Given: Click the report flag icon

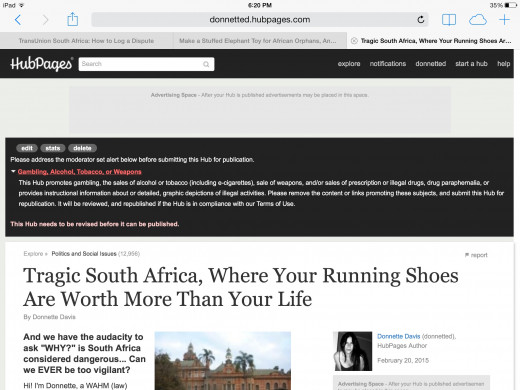Looking at the screenshot, I should [467, 255].
